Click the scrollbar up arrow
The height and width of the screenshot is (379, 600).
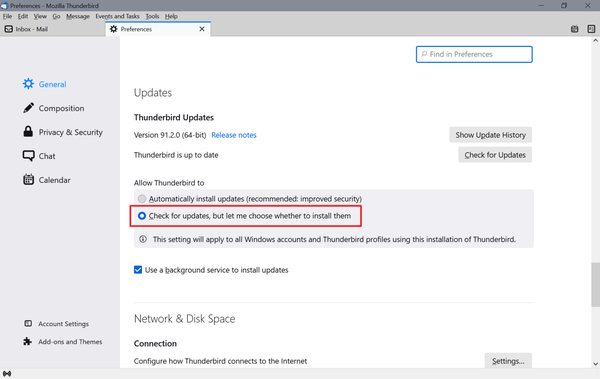point(595,41)
